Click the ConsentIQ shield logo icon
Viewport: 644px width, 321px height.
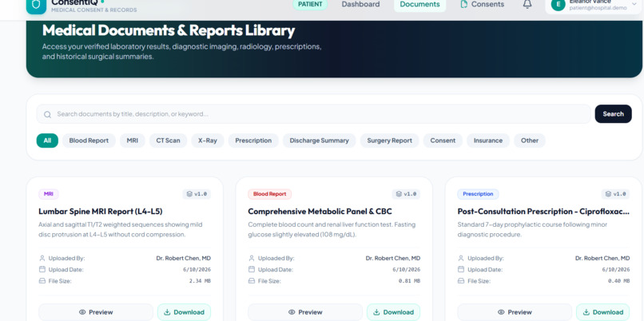point(36,5)
